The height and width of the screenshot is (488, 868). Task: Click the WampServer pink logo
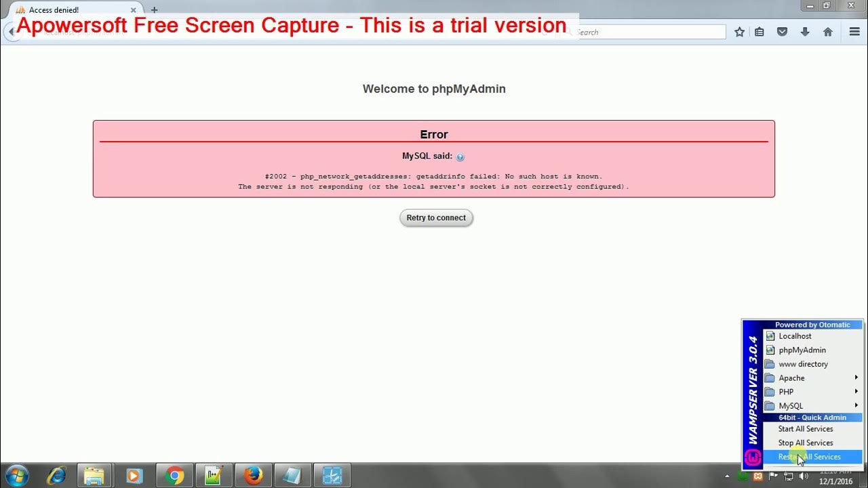753,457
